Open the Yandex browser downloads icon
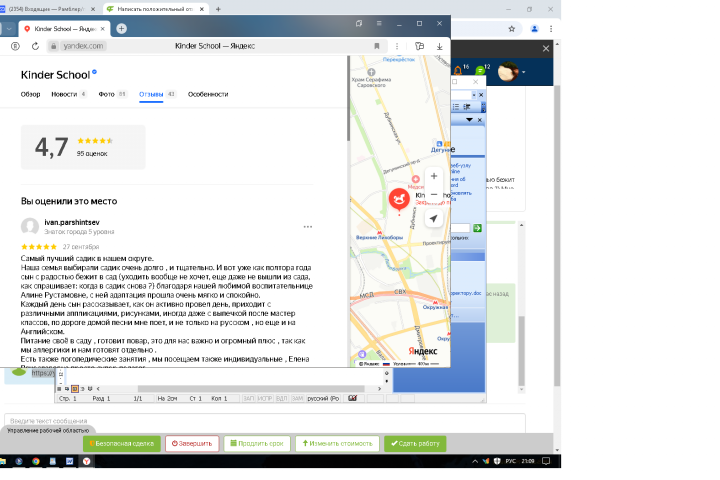 coord(439,46)
